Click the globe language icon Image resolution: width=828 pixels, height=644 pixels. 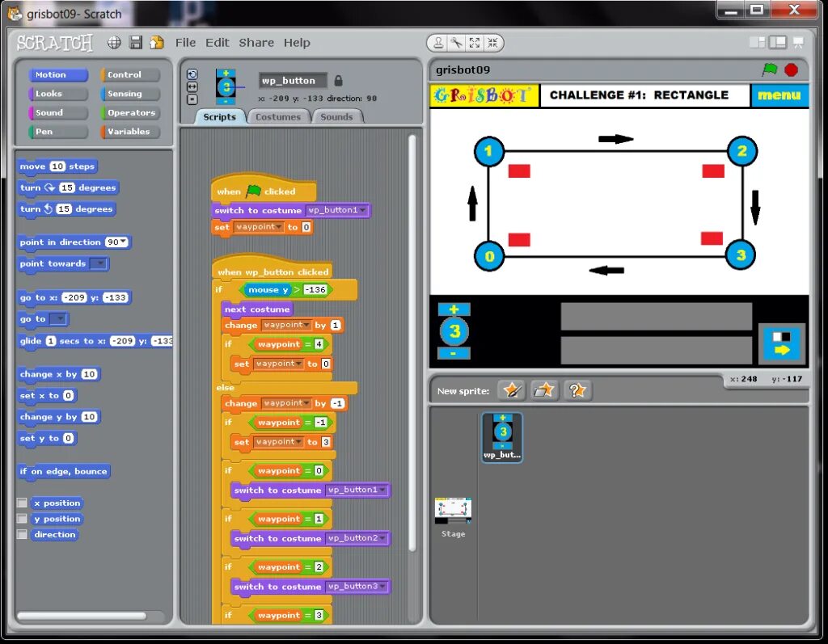114,43
